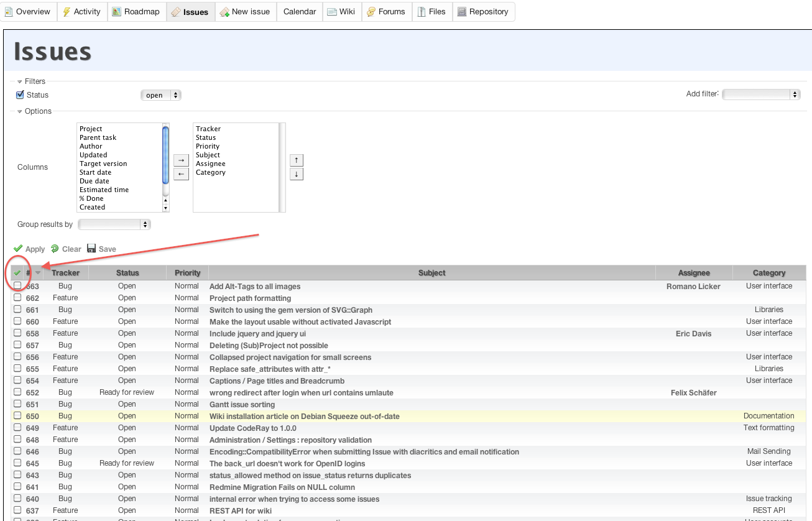812x521 pixels.
Task: Open issue 'Add Alt-Tags to all images'
Action: (x=255, y=287)
